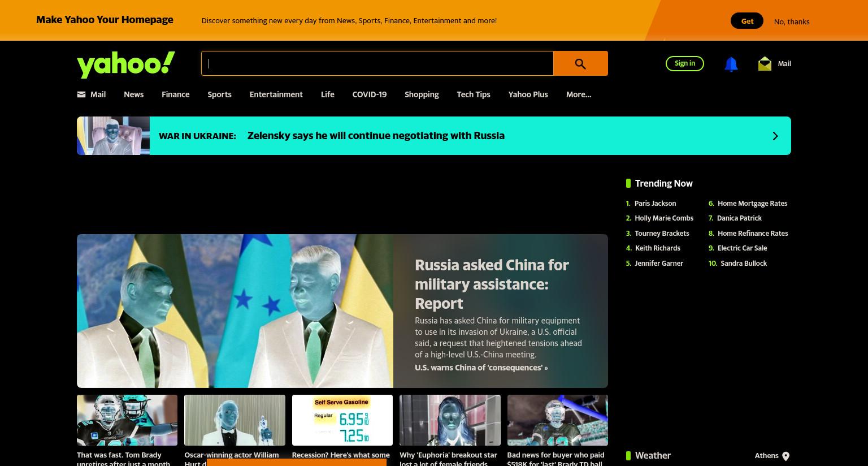Open the Russia asked China headline

click(x=492, y=284)
